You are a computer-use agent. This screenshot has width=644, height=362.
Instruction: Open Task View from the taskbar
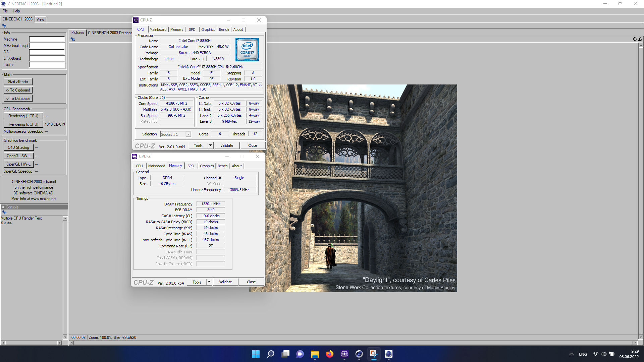click(285, 354)
